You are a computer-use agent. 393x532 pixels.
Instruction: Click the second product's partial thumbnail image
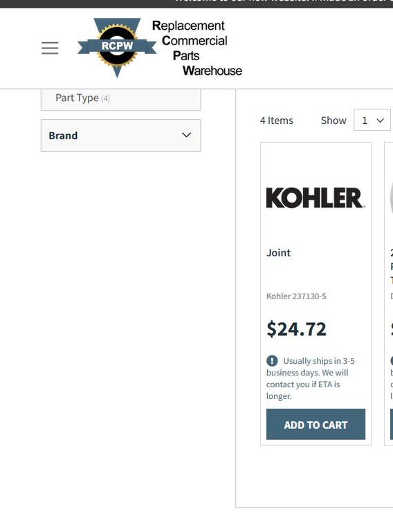[x=392, y=198]
